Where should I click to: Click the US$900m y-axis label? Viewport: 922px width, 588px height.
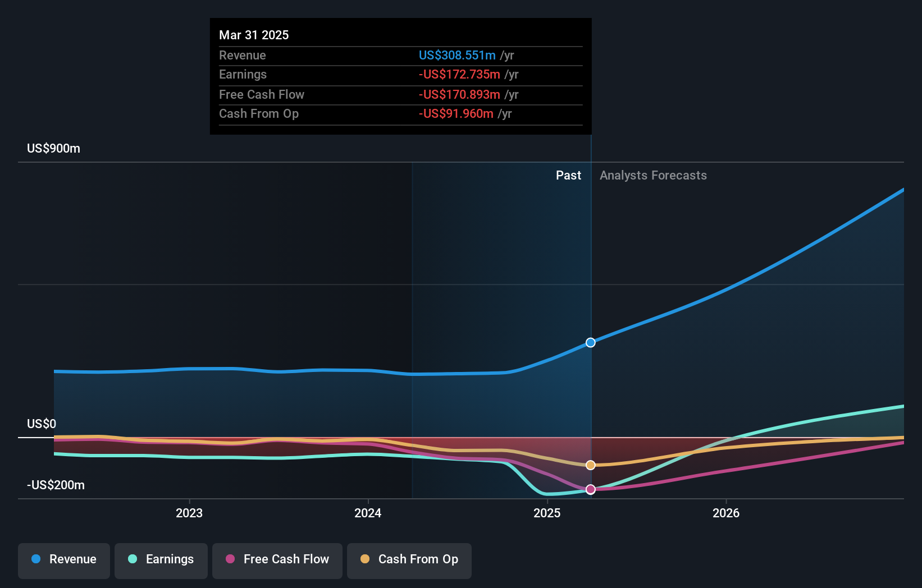tap(54, 149)
